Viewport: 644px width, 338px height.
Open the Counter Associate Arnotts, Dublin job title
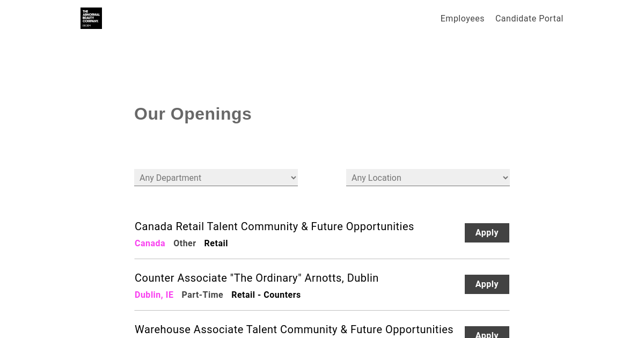(x=257, y=278)
